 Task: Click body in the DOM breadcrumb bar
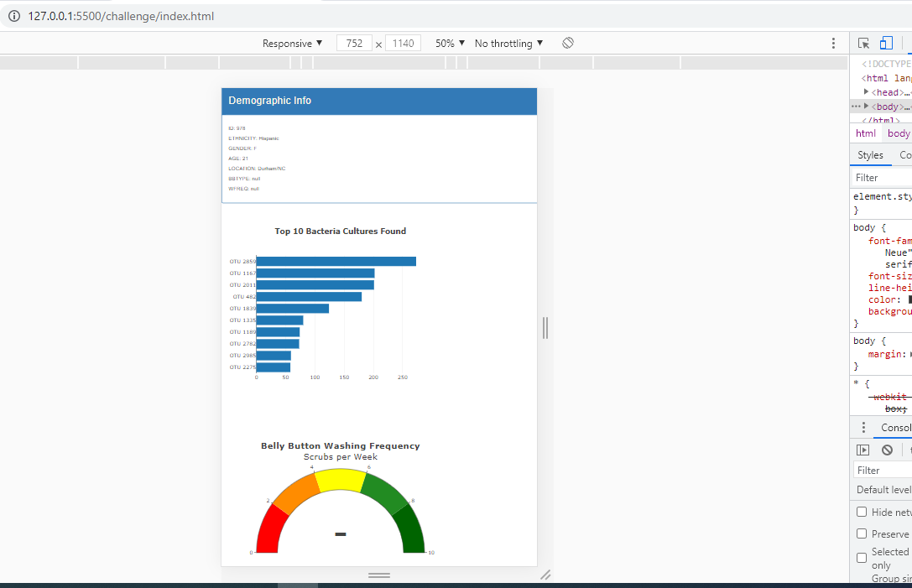[899, 133]
